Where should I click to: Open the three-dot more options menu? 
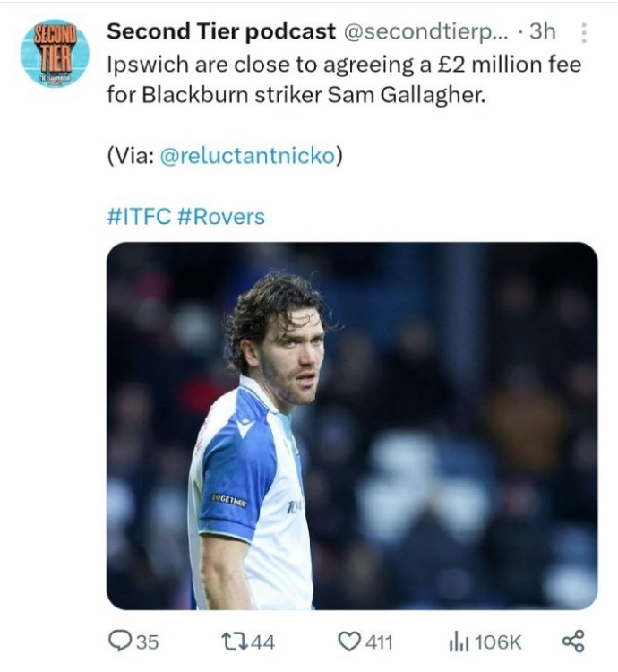click(584, 33)
